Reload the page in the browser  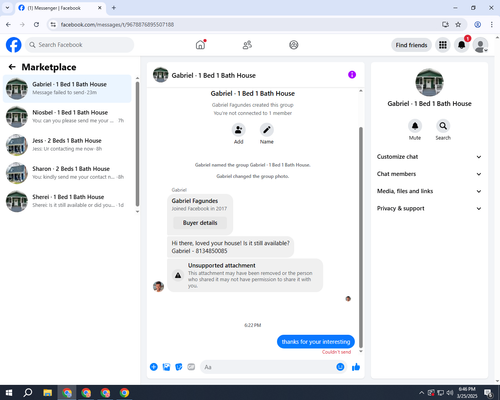click(x=36, y=24)
